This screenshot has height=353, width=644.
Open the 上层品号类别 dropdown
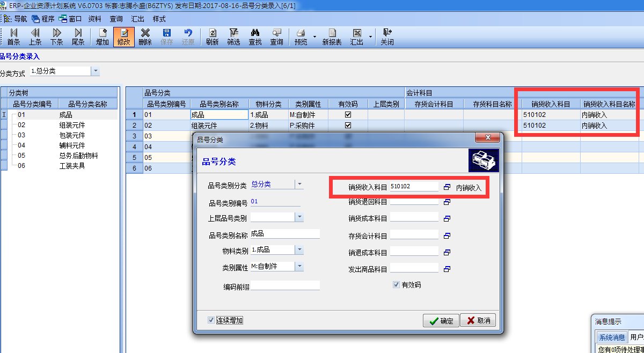click(299, 217)
